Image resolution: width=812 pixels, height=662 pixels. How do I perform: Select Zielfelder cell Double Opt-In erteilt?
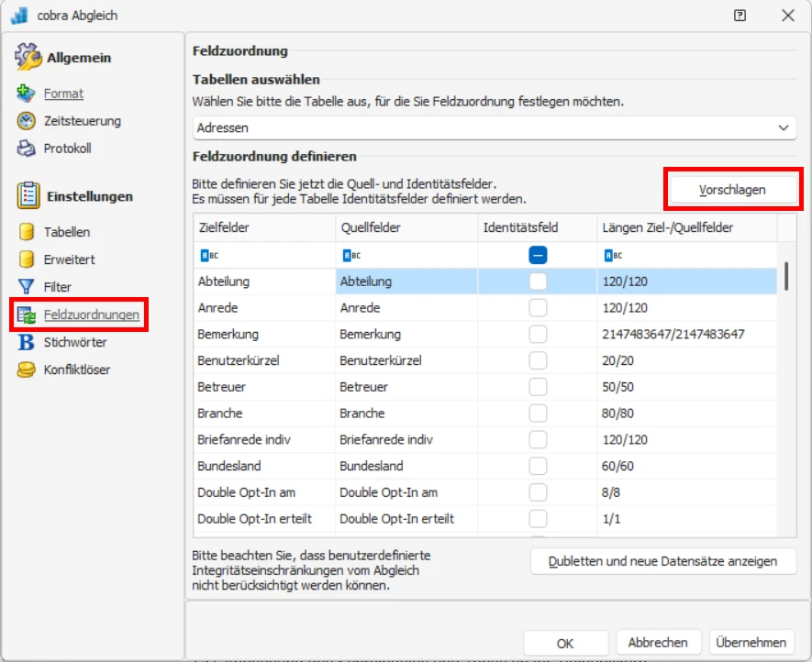[x=264, y=519]
